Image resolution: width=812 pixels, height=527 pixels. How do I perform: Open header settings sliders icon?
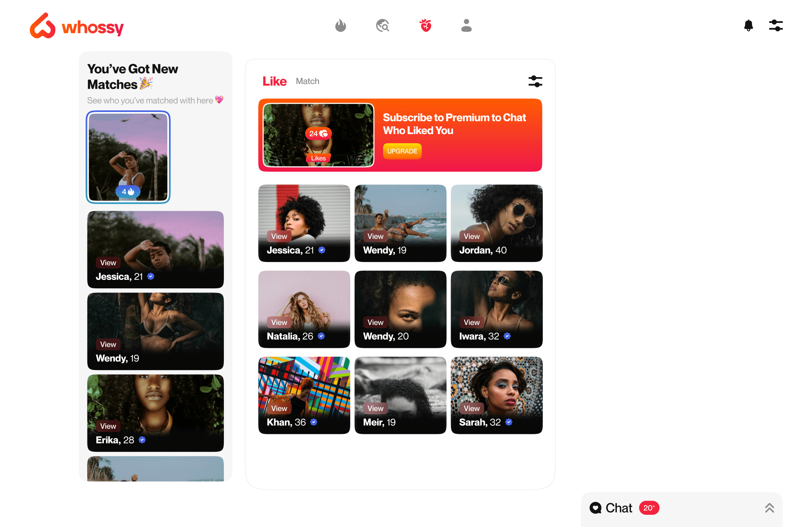776,26
